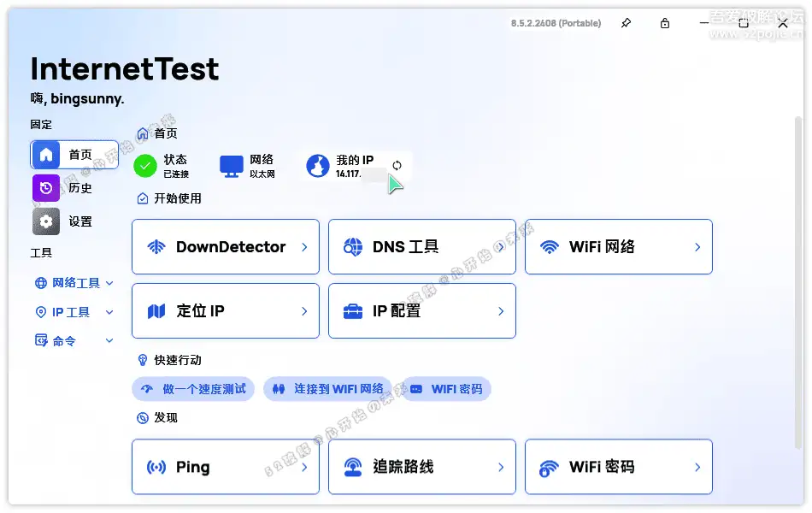The height and width of the screenshot is (513, 812).
Task: Expand the 网络工具 category
Action: [x=74, y=283]
